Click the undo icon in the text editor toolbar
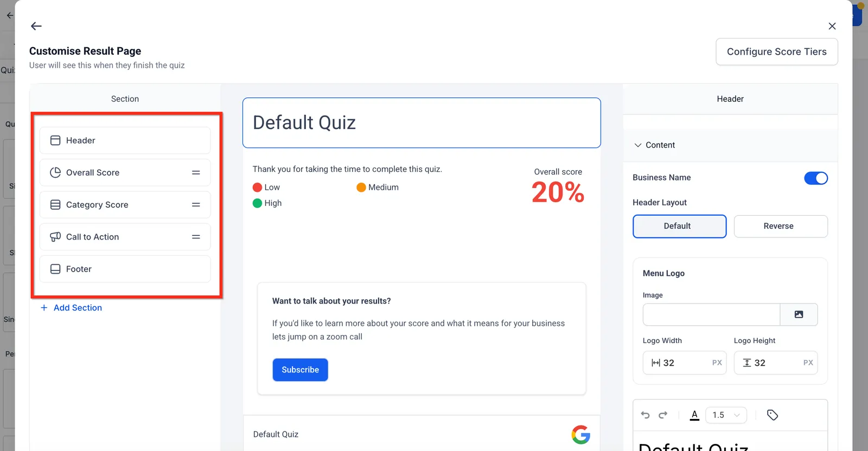 (x=645, y=415)
